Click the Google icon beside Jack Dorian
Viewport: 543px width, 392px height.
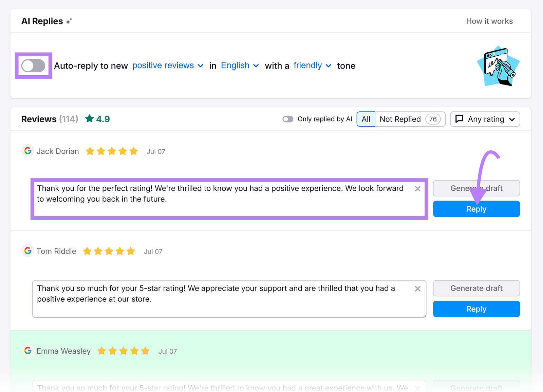point(28,151)
